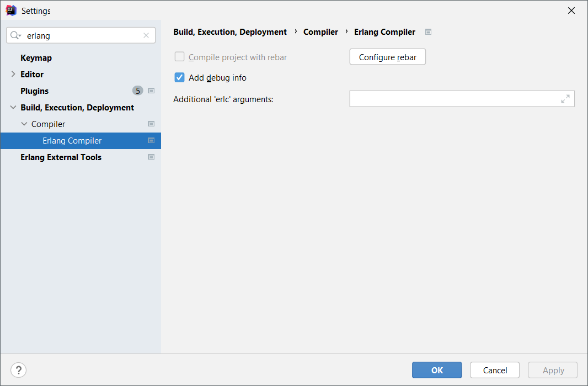Click project-level icon next to Plugins
This screenshot has height=386, width=588.
click(x=151, y=91)
